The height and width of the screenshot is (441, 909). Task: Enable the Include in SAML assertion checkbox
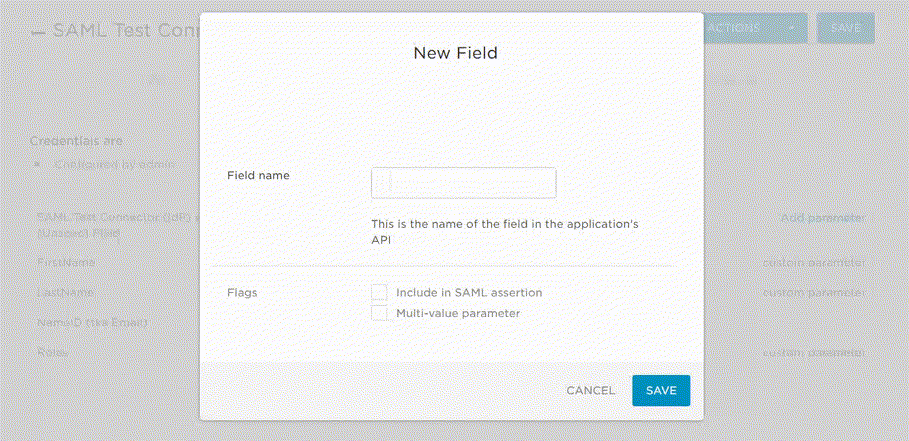(379, 293)
